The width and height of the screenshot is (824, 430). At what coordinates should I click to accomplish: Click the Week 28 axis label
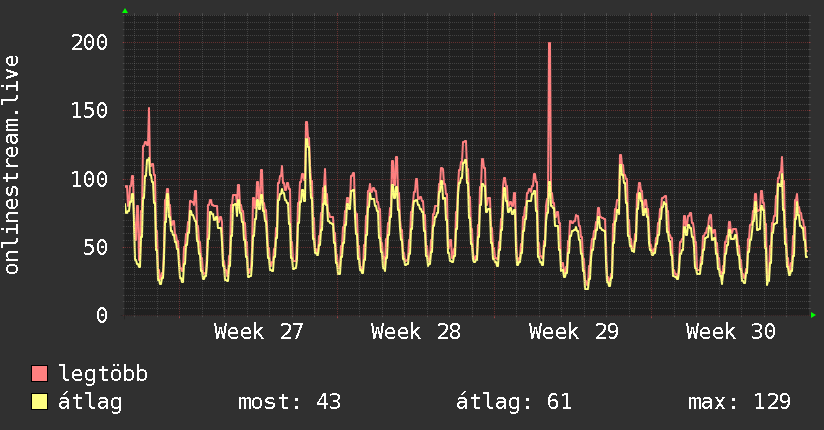click(x=416, y=332)
